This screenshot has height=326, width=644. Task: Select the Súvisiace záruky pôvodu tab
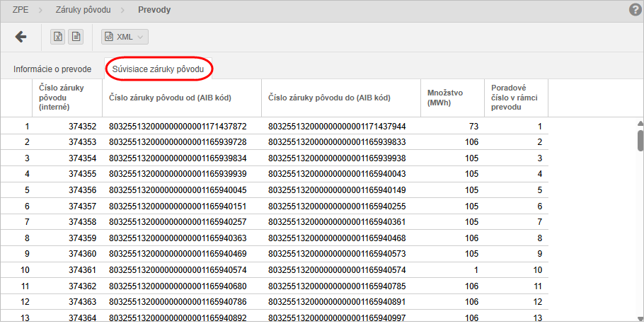pos(158,69)
